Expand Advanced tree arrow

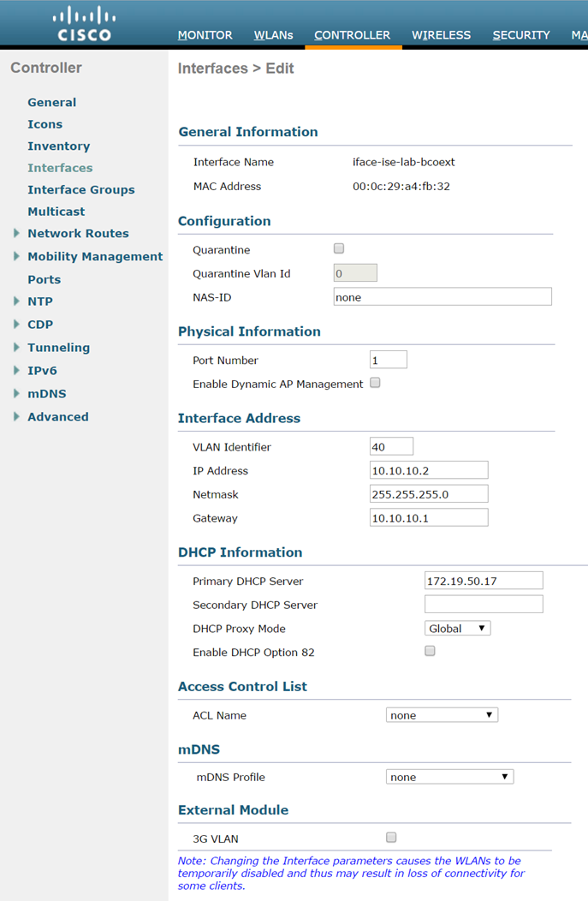click(x=16, y=416)
